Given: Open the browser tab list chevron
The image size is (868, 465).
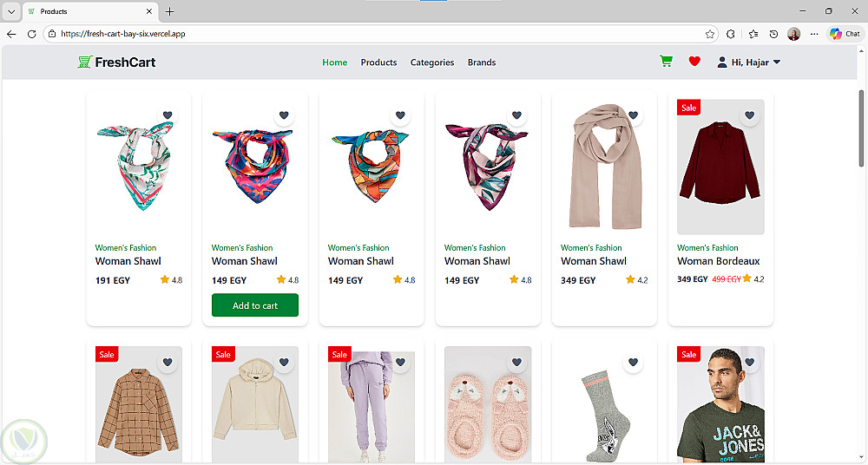Looking at the screenshot, I should 11,11.
